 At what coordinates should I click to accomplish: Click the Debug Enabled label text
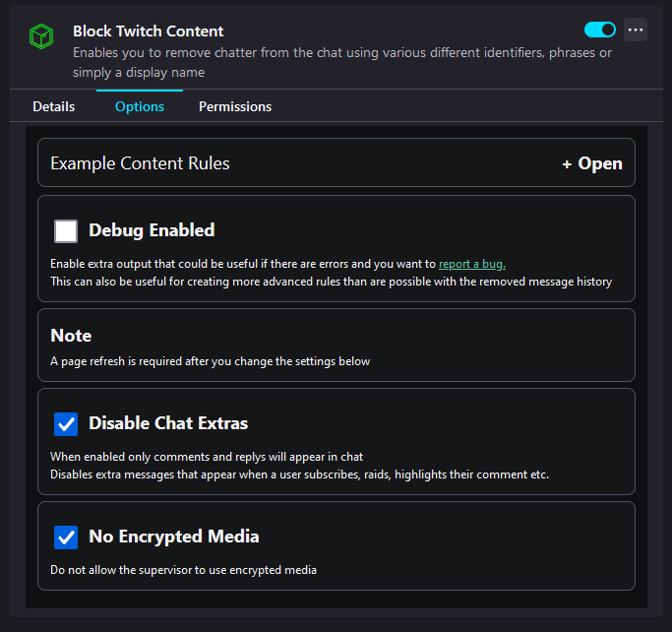(152, 230)
